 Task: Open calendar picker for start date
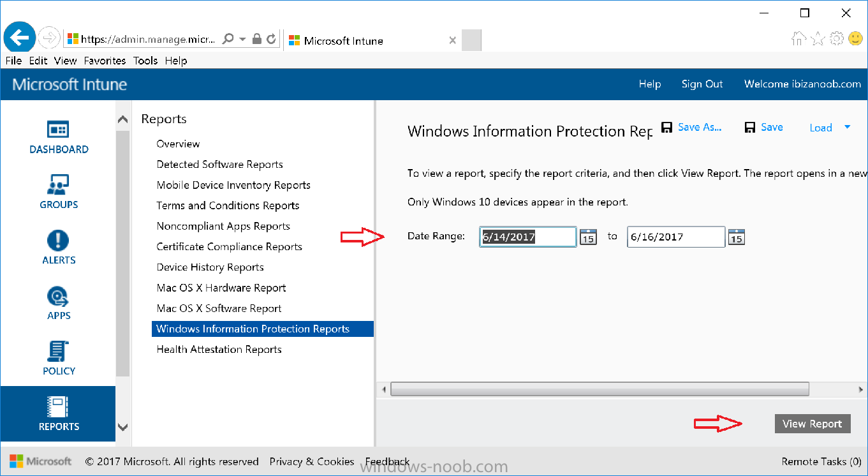(x=588, y=237)
